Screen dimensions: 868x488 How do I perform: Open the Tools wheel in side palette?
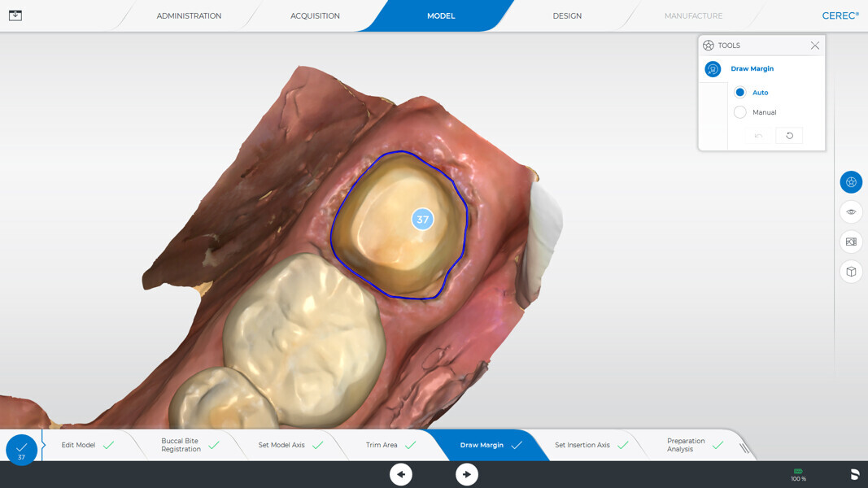[851, 182]
